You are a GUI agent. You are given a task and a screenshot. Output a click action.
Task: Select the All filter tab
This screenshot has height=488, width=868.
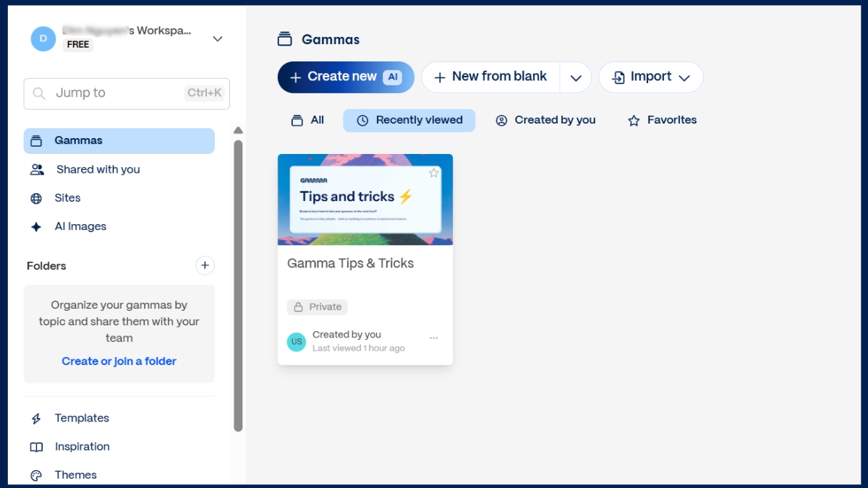click(307, 120)
